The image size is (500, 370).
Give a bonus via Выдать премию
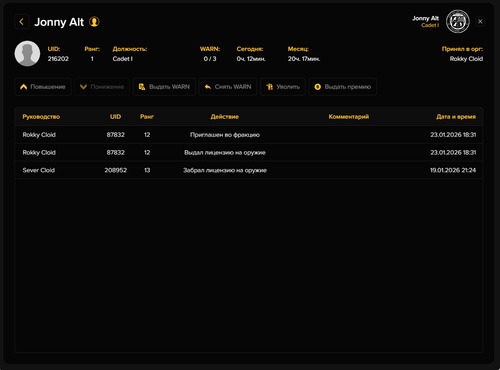(343, 87)
